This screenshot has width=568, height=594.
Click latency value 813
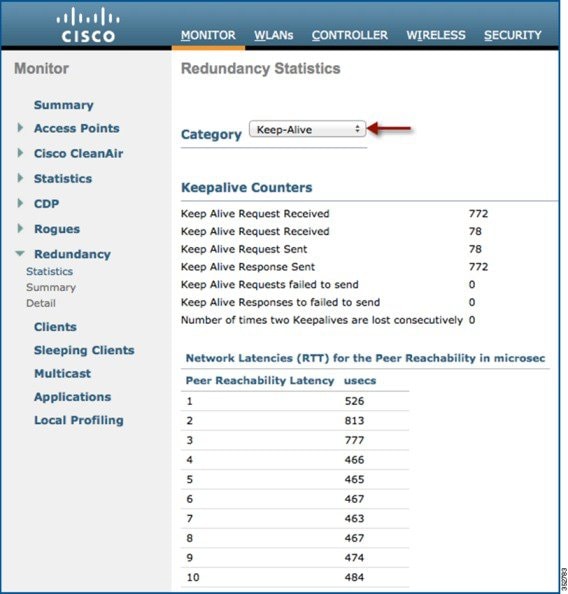coord(354,421)
